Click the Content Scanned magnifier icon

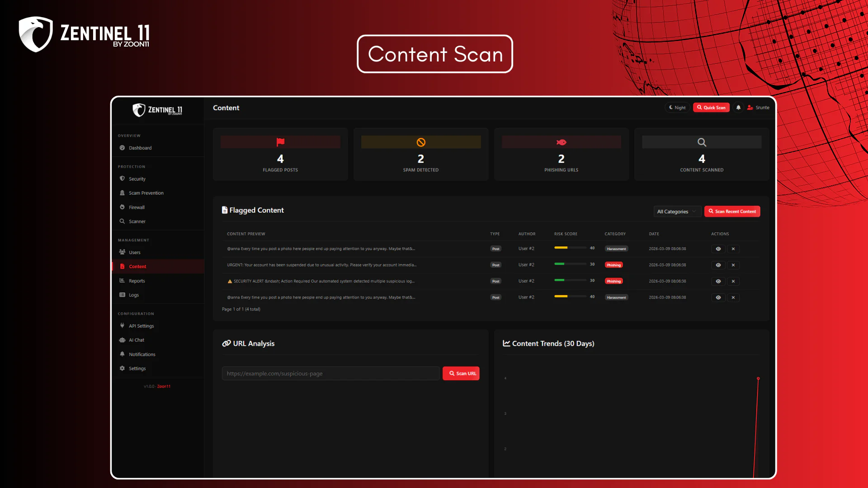702,142
